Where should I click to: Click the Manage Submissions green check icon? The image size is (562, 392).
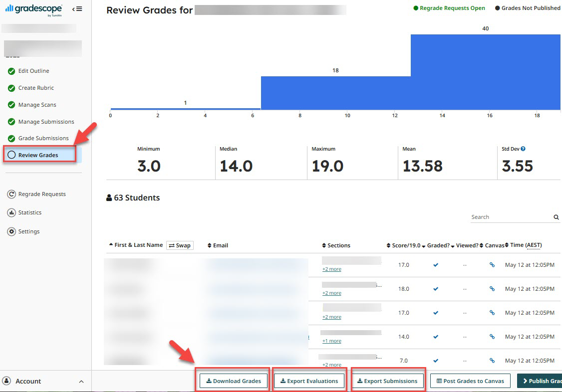[11, 122]
